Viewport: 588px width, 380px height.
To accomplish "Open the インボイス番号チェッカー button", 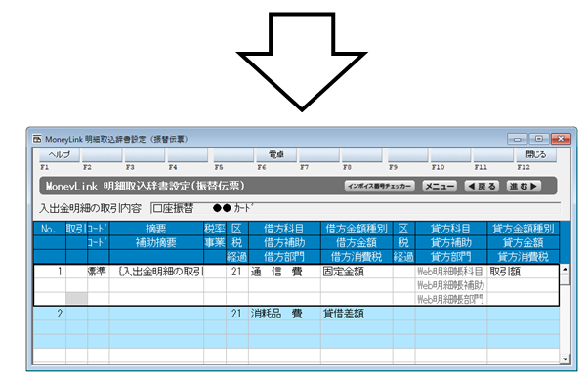I will (379, 186).
